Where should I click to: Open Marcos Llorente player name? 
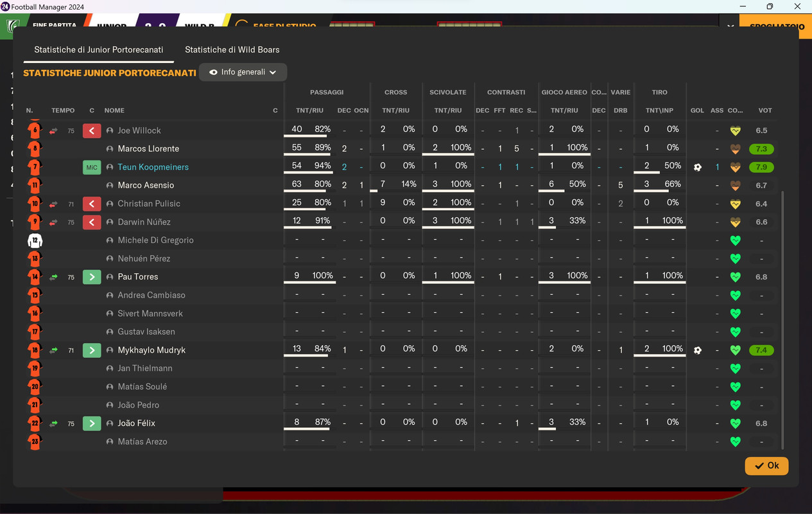click(x=148, y=148)
